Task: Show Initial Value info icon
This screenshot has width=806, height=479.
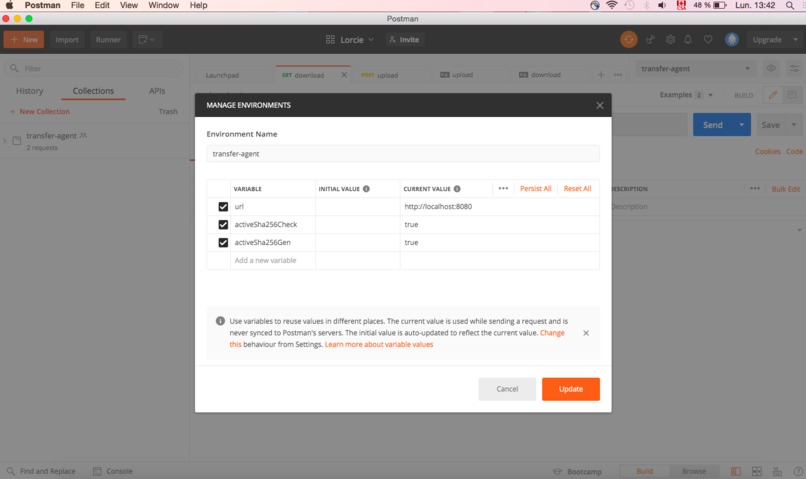Action: coord(366,189)
